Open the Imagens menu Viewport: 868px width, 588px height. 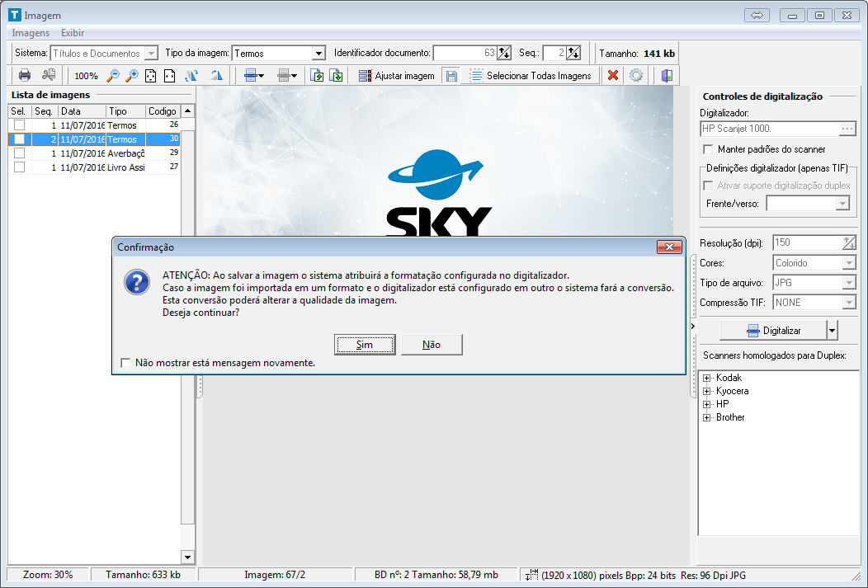click(31, 33)
